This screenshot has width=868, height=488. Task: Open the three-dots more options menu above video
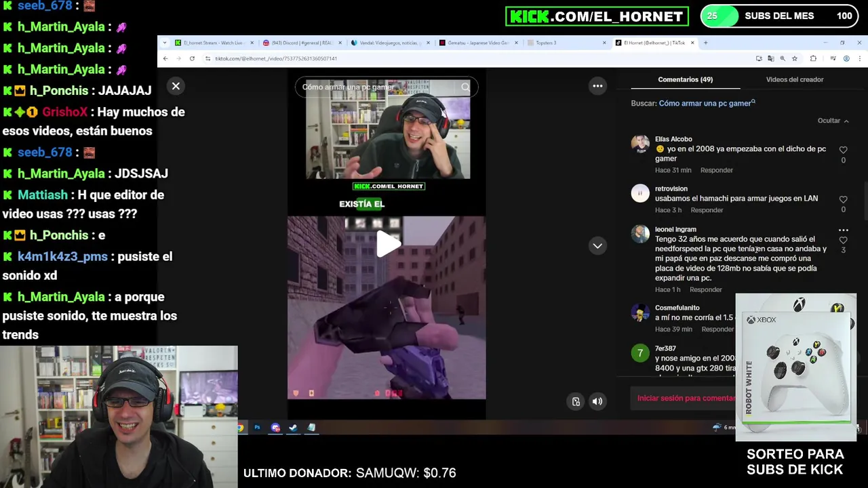tap(597, 86)
